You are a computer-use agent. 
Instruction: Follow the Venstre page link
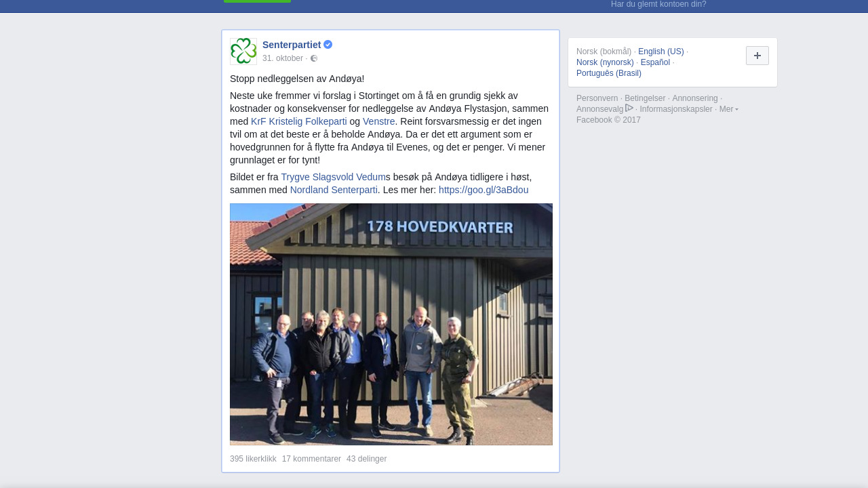(x=378, y=121)
